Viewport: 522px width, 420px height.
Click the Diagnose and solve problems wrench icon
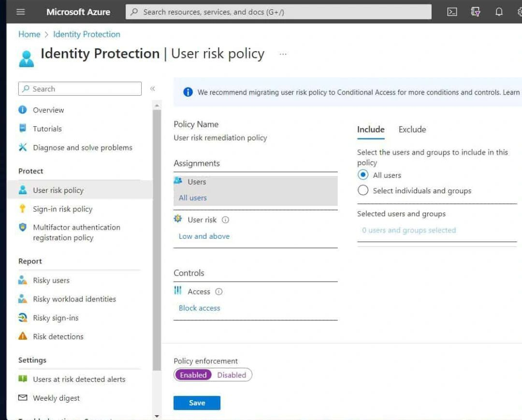click(22, 147)
